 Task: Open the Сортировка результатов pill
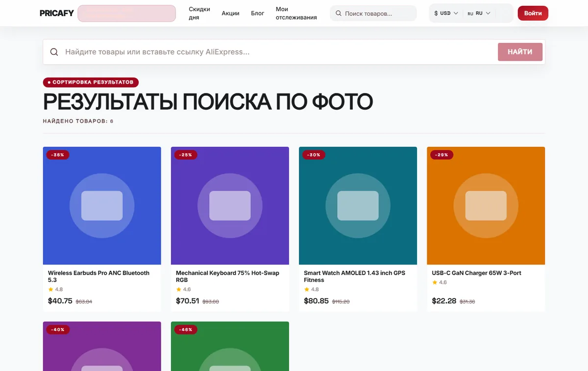pyautogui.click(x=91, y=82)
